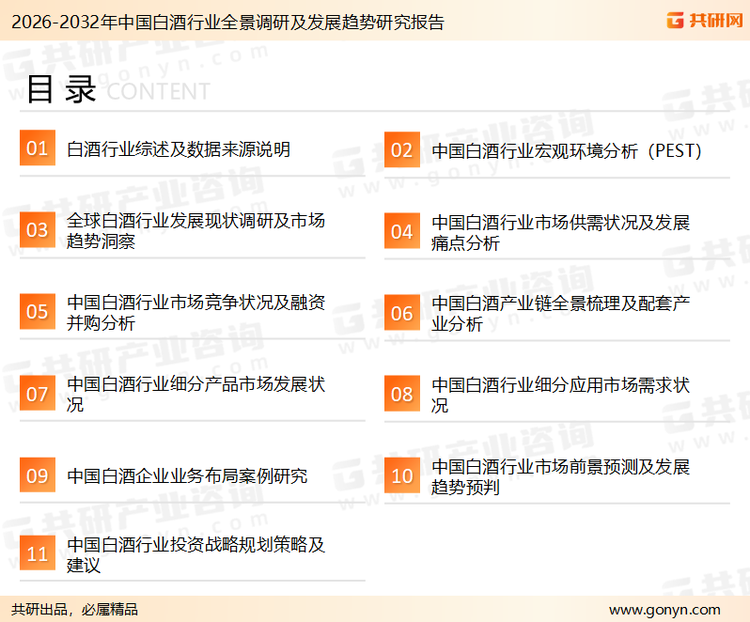Screen dimensions: 750x622
Task: Click the orange 09 number box
Action: (37, 475)
